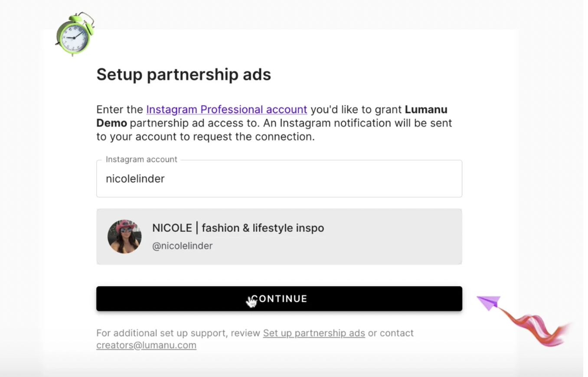
Task: Click the @nicolelinder handle in result card
Action: (x=182, y=246)
